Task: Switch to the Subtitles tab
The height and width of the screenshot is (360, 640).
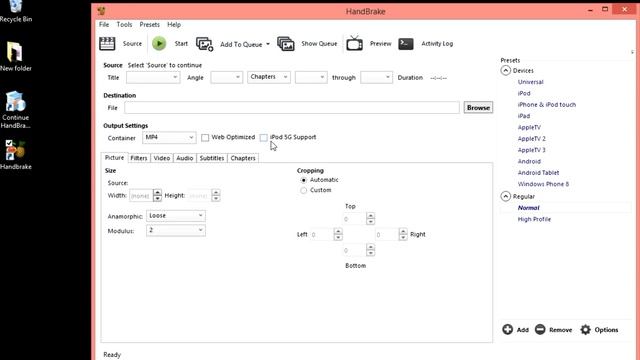Action: click(212, 158)
